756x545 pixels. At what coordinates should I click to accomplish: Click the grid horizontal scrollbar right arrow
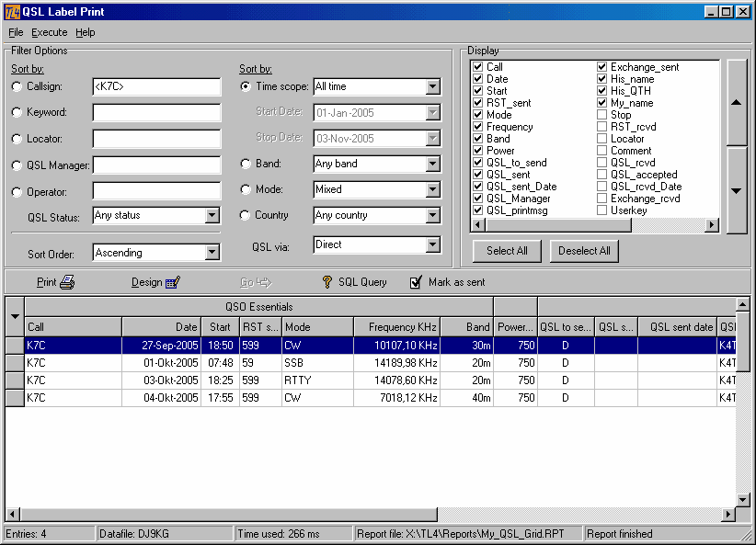[x=728, y=515]
